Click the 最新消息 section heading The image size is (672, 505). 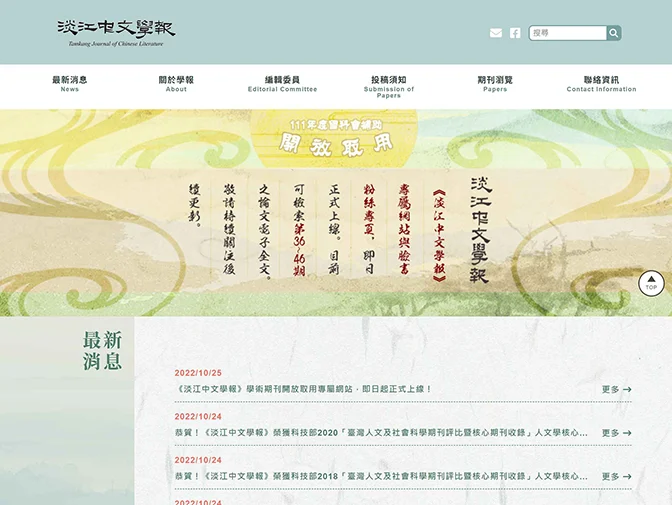(102, 350)
